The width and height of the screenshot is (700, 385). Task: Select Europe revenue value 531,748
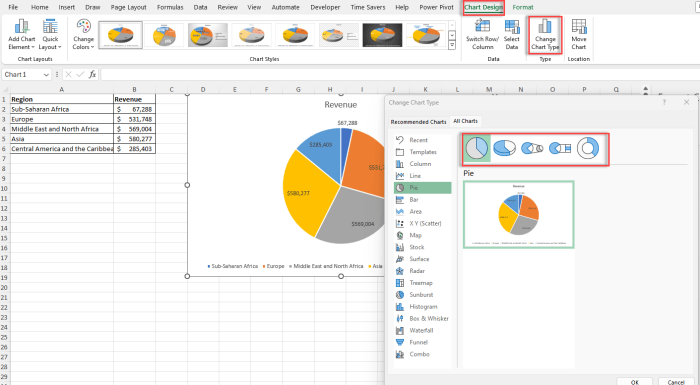[134, 119]
